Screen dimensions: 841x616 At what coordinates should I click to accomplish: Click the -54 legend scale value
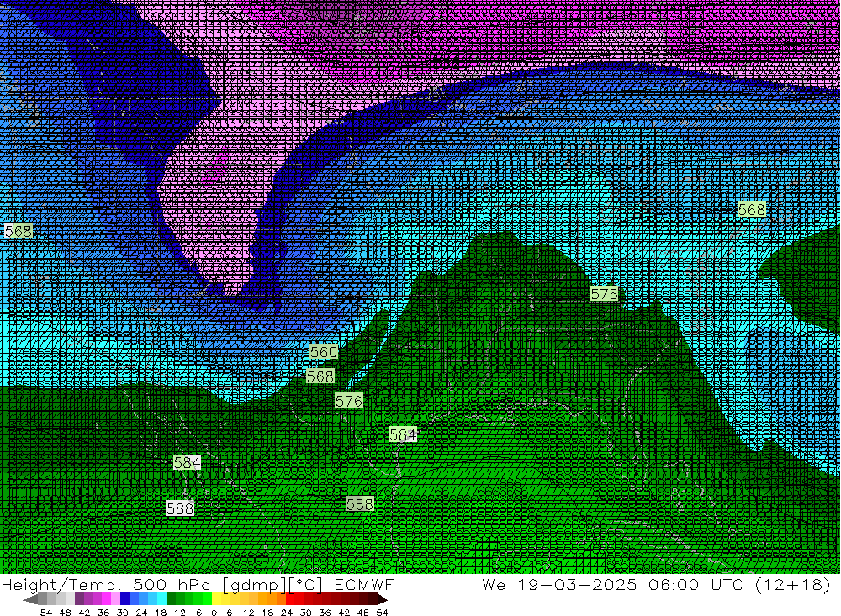pyautogui.click(x=40, y=613)
